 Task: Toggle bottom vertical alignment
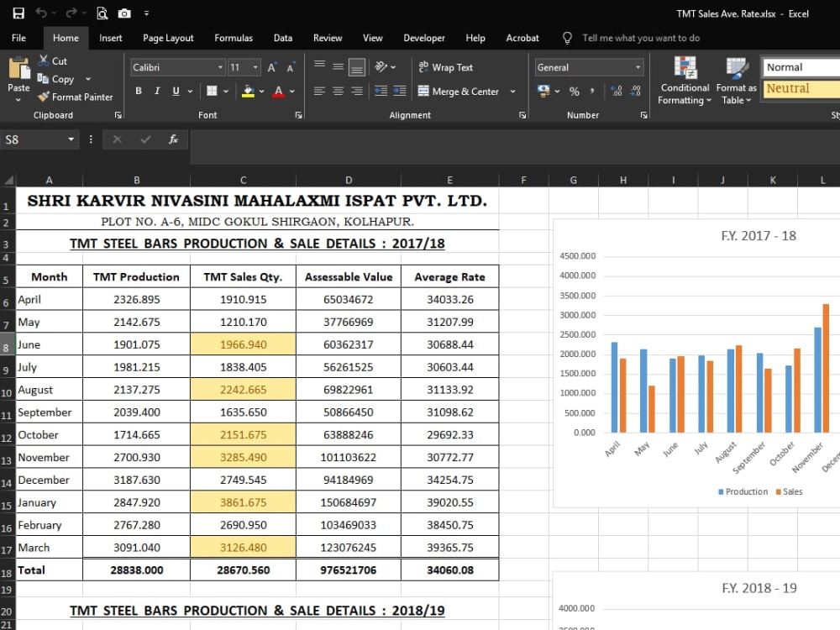pyautogui.click(x=357, y=67)
